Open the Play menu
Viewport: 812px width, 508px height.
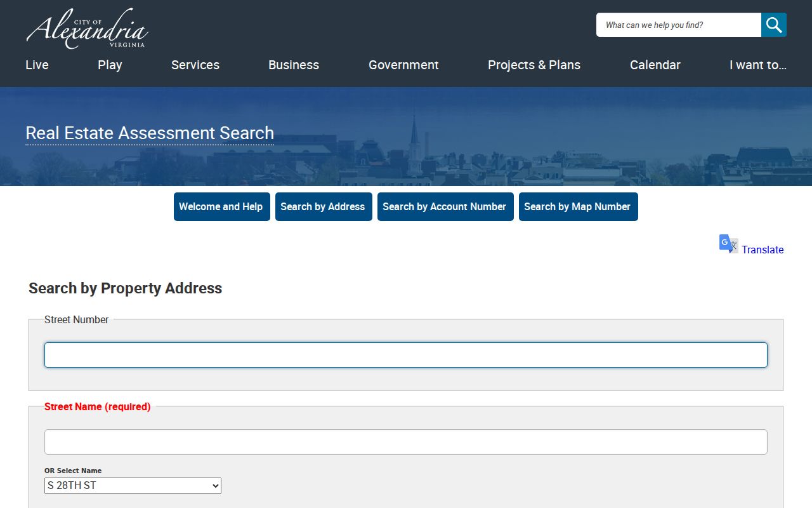[x=110, y=65]
